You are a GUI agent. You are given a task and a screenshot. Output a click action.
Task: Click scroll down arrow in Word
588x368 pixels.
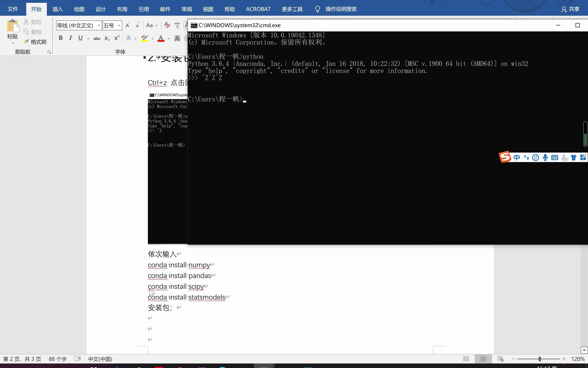coord(584,350)
